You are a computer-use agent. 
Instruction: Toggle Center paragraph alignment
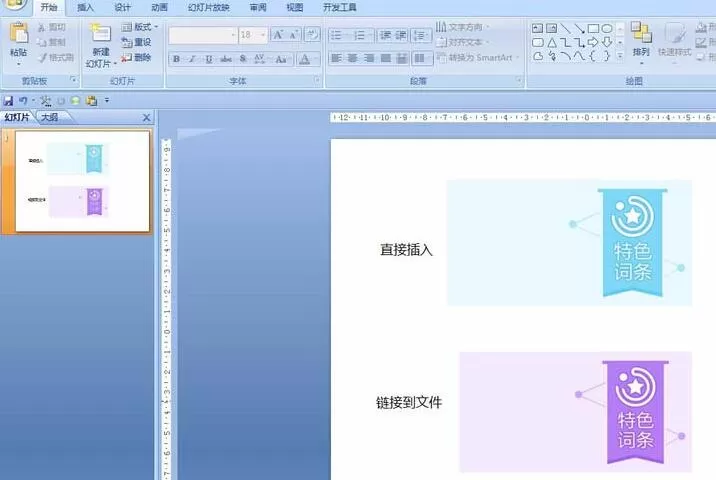353,58
